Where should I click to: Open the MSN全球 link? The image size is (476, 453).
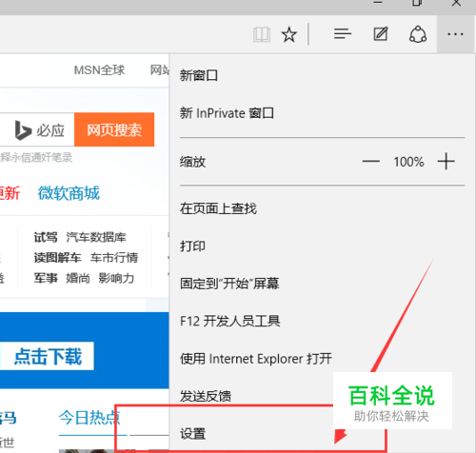[99, 70]
